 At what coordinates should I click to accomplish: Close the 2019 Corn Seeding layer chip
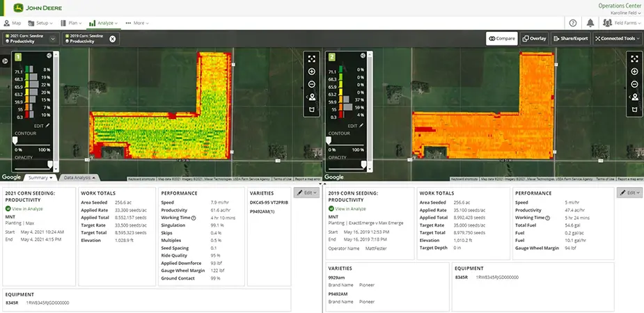pyautogui.click(x=113, y=38)
